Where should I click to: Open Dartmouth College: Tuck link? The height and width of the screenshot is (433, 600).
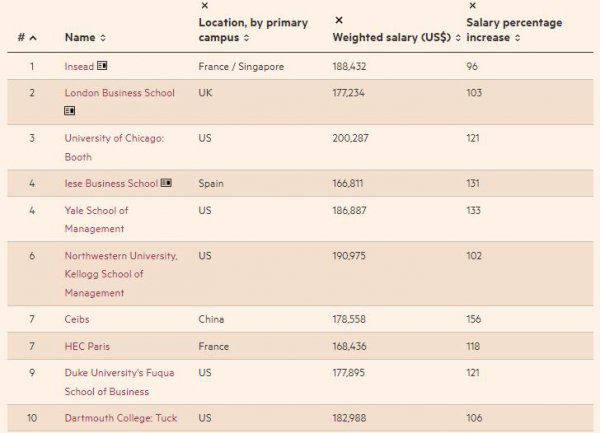tap(121, 417)
